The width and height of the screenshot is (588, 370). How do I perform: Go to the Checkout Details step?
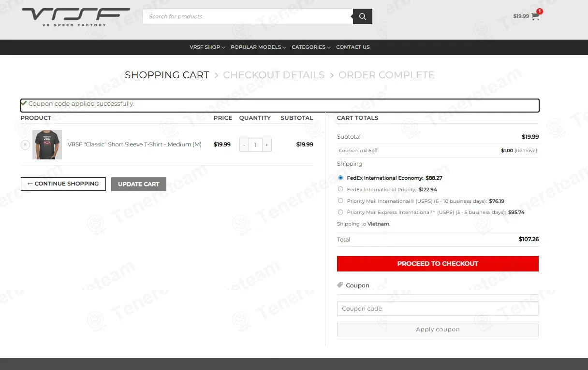274,75
